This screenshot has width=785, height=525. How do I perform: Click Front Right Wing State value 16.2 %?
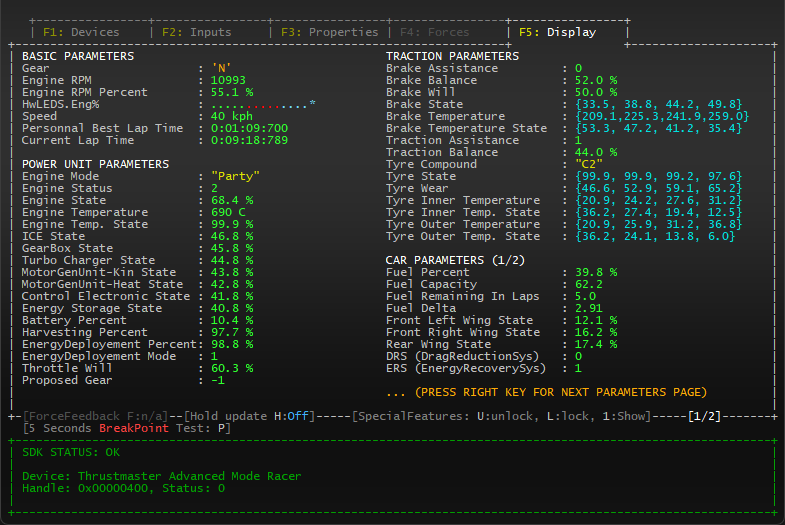(596, 332)
